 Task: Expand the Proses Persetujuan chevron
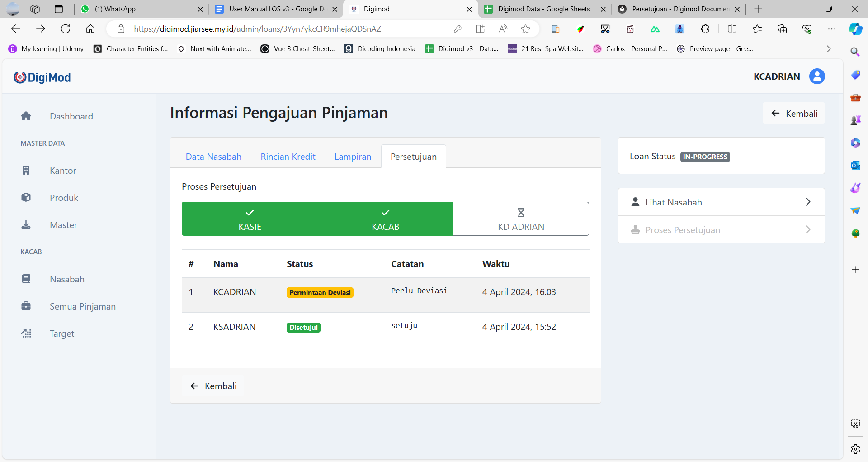click(x=808, y=230)
